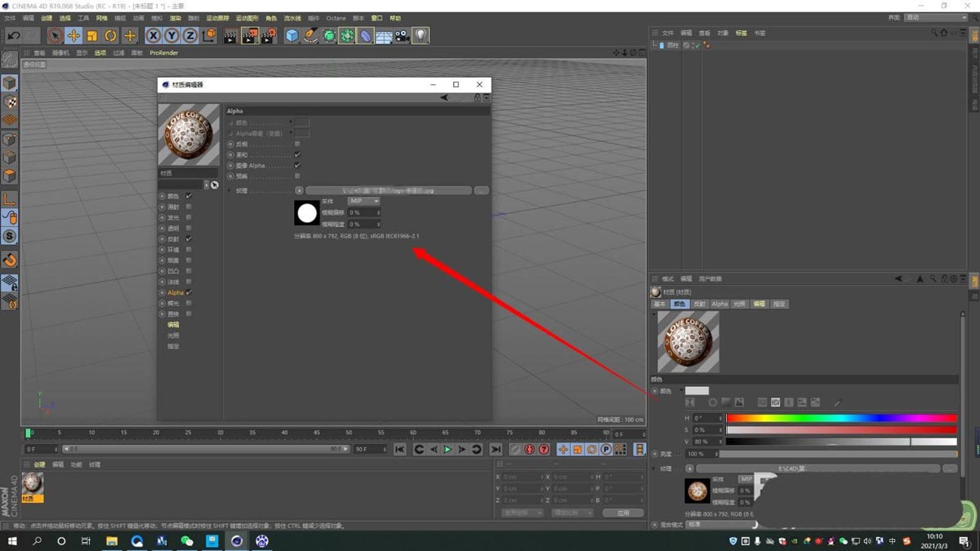Open the 运动图形 menu in the menu bar

[247, 18]
